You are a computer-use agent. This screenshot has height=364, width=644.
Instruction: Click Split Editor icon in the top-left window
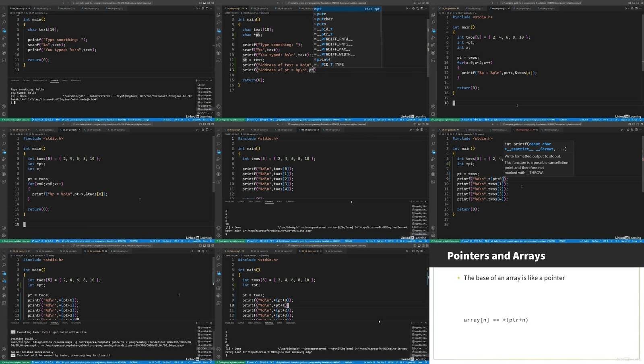tap(206, 8)
